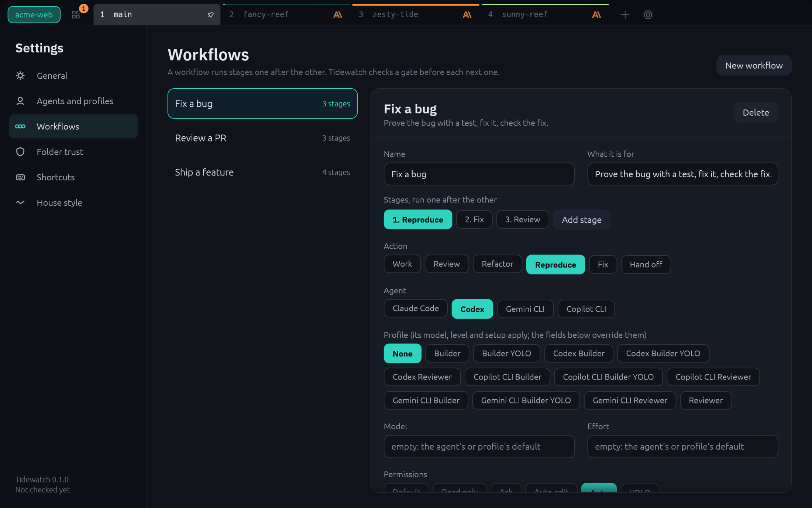Open the grid overview icon with badge
This screenshot has width=812, height=508.
point(76,14)
